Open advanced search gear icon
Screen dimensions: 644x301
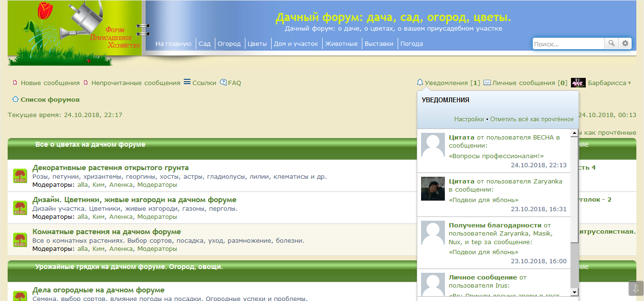pos(625,43)
